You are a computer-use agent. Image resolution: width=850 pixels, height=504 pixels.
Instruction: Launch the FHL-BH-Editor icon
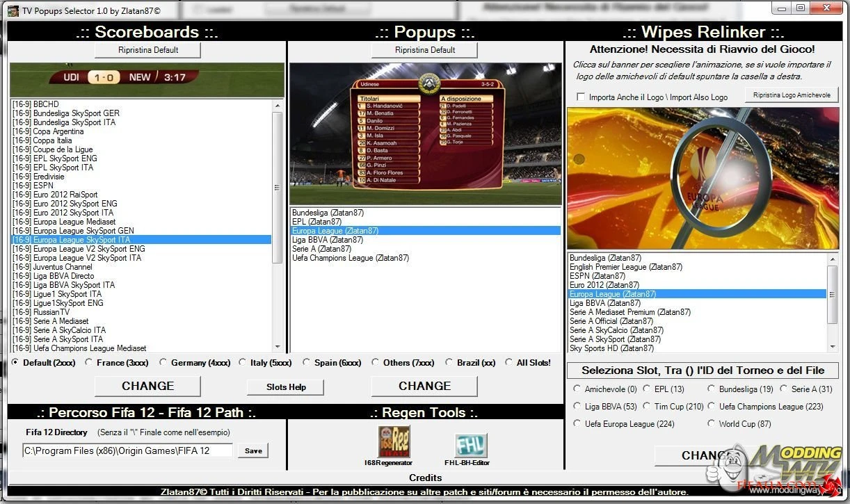[471, 445]
